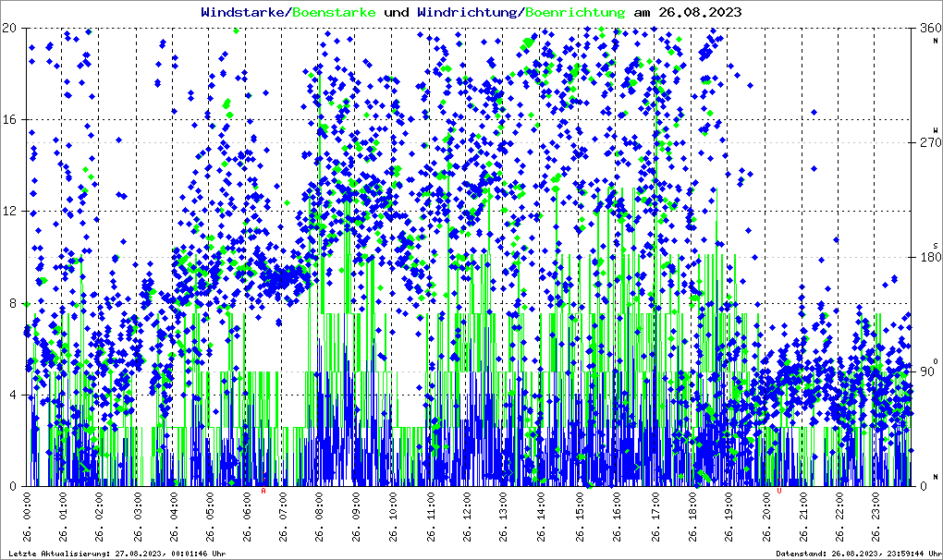Screen dimensions: 943x560
Task: Click the 13:00 time axis label
Action: [x=503, y=517]
